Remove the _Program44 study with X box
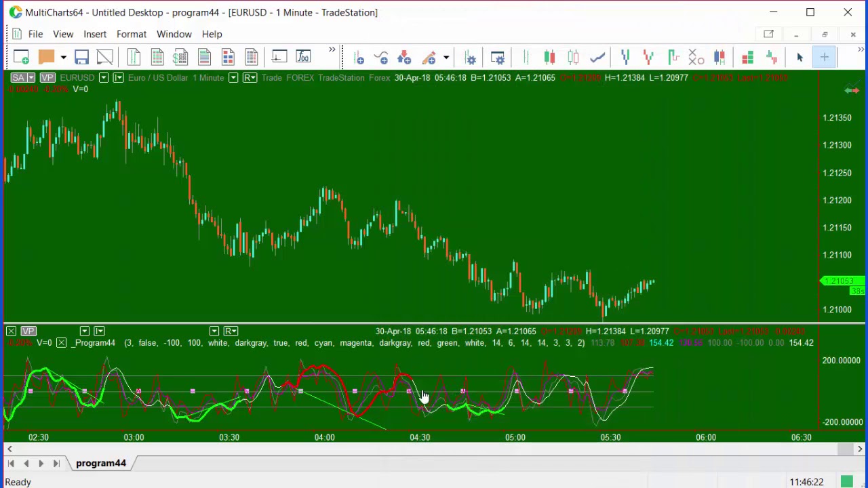 61,343
